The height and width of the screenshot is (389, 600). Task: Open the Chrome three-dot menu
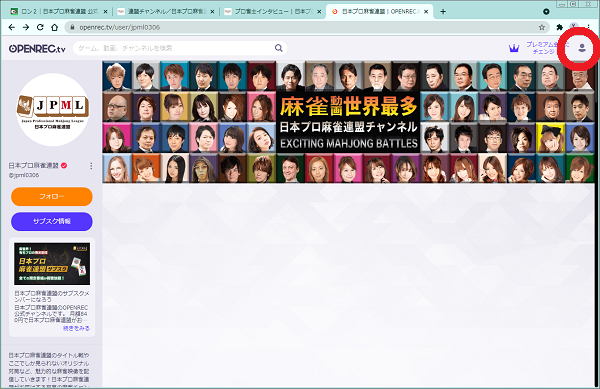point(589,27)
